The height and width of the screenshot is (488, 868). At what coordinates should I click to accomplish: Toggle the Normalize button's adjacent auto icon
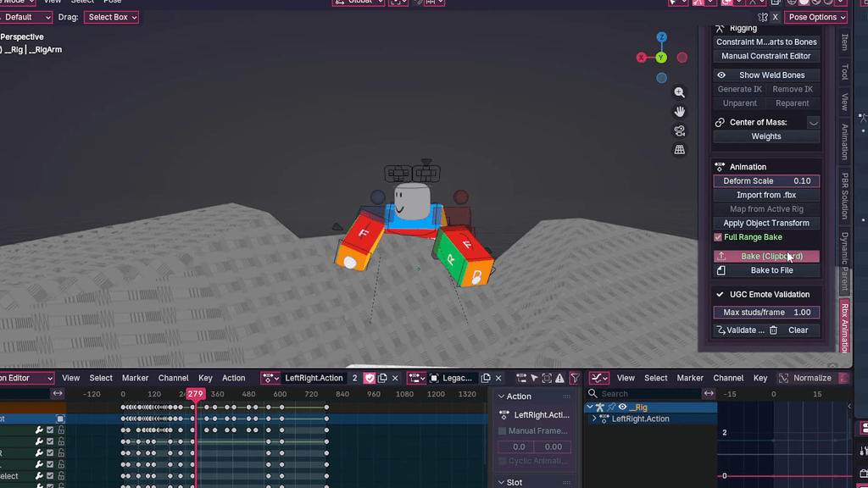(843, 378)
